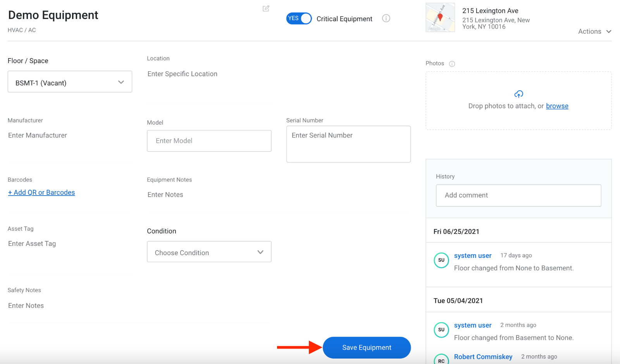Click the Critical Equipment info icon
This screenshot has width=620, height=364.
pos(386,19)
